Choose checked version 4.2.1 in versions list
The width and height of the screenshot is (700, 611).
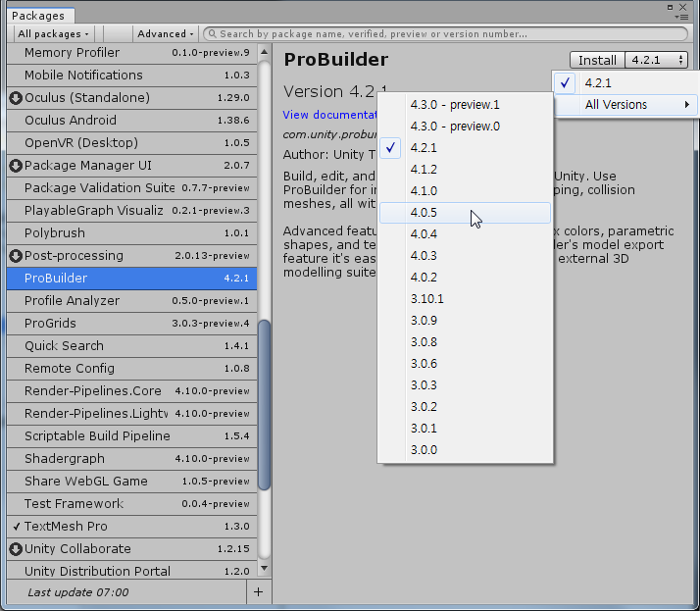coord(465,148)
